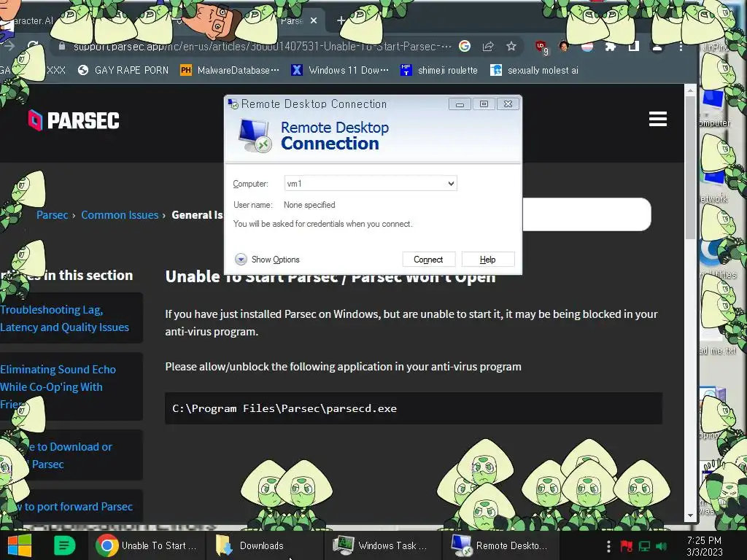Open the Computer dropdown showing vm1

[451, 183]
